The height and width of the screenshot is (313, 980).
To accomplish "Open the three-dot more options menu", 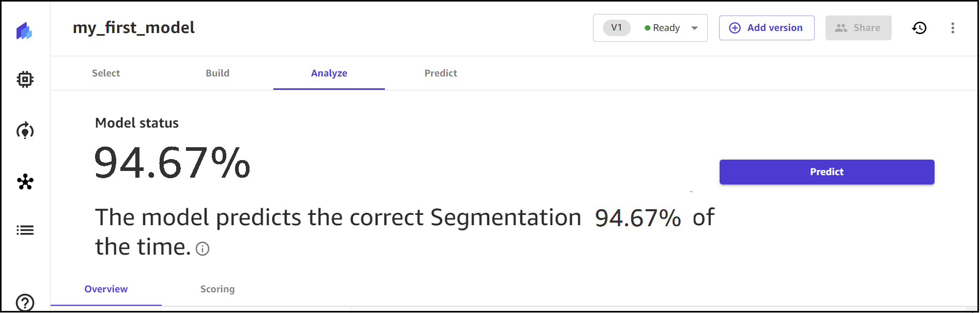I will pos(953,28).
